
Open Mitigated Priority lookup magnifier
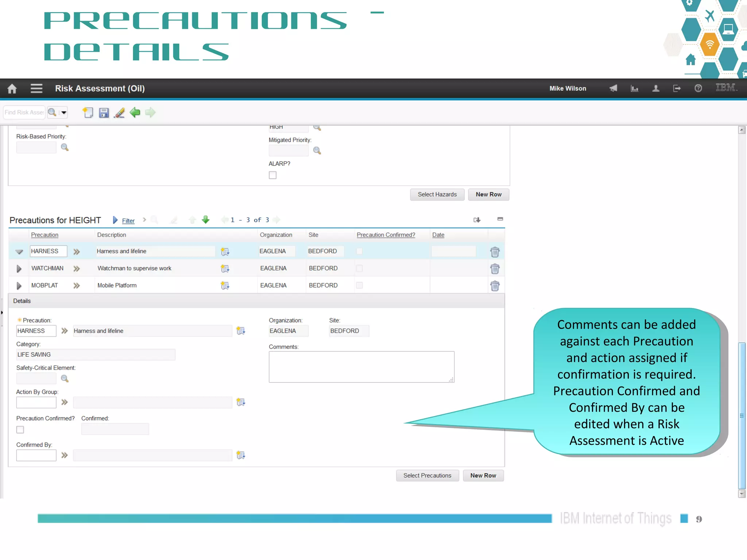[x=317, y=151]
